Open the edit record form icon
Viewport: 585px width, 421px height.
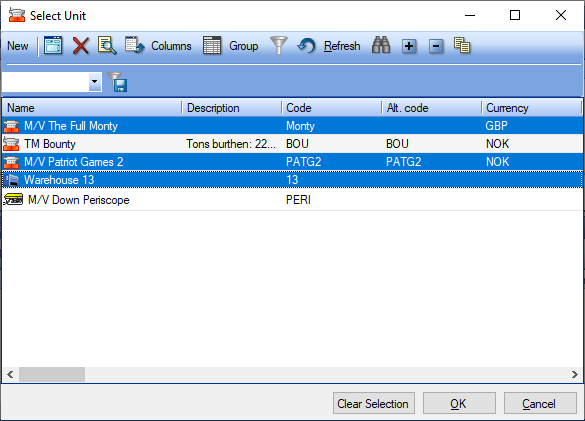point(53,46)
